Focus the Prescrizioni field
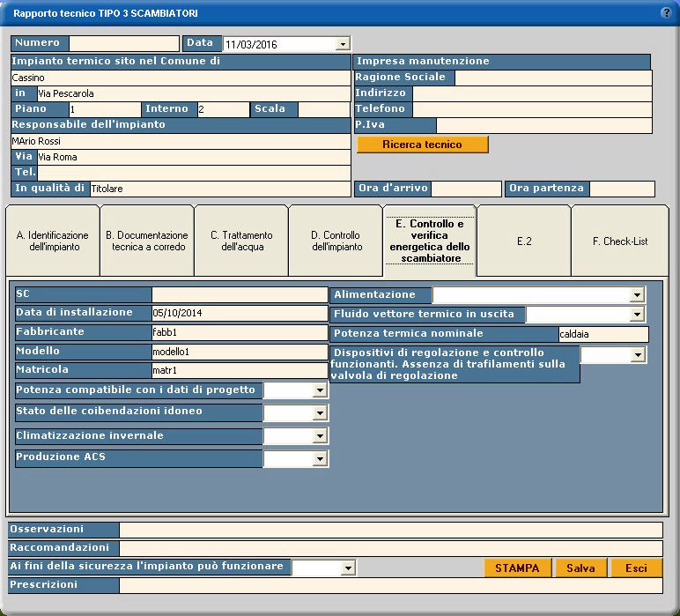 (391, 585)
